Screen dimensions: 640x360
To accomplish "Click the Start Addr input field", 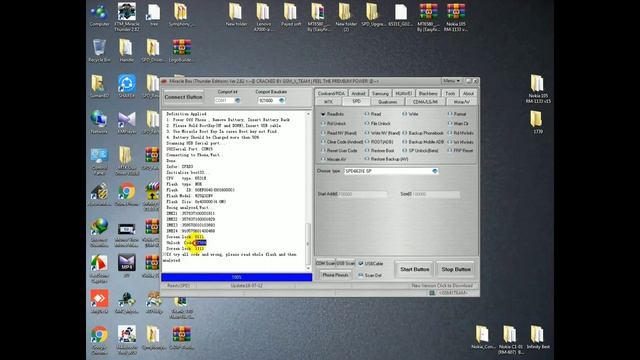I will [362, 194].
